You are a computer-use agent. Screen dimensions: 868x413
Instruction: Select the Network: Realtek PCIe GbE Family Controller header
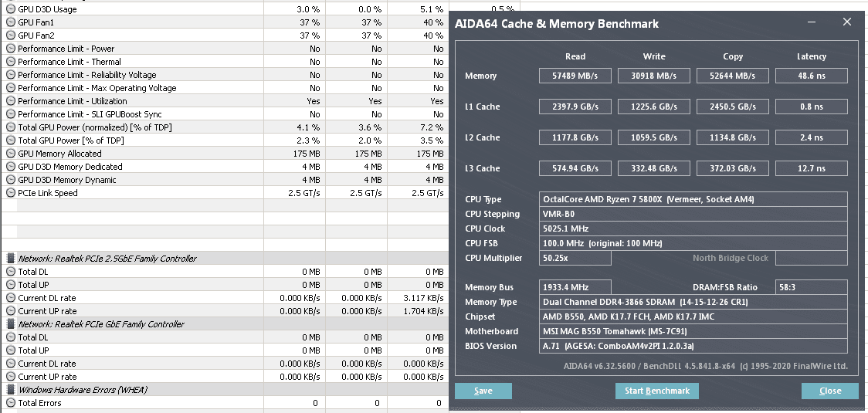pyautogui.click(x=101, y=324)
